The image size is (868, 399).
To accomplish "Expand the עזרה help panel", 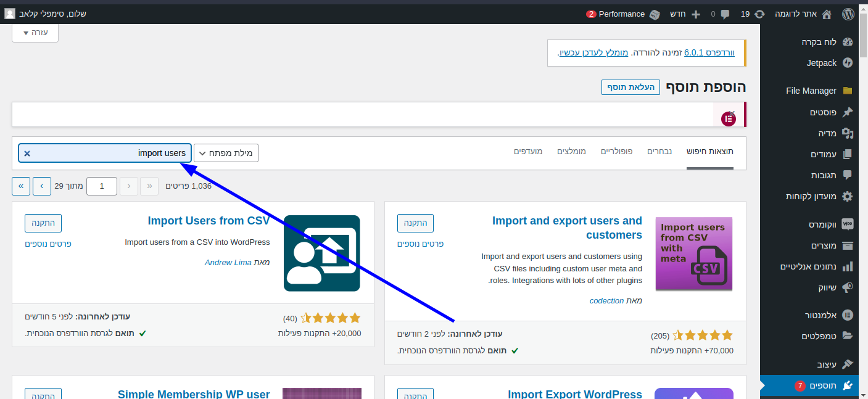I will coord(35,33).
